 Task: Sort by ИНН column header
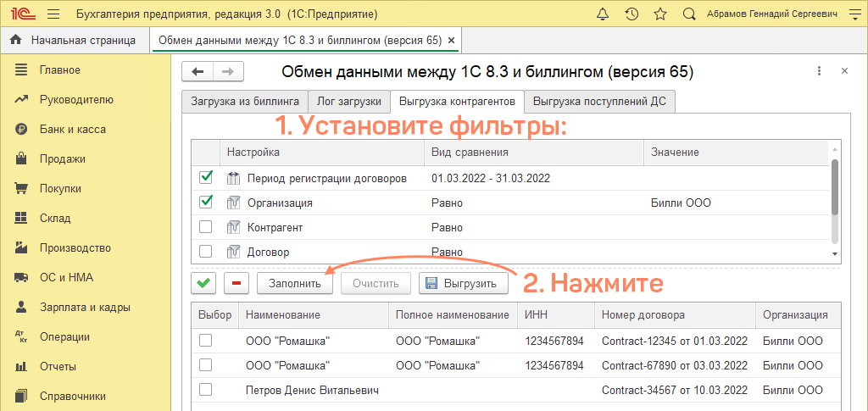556,314
